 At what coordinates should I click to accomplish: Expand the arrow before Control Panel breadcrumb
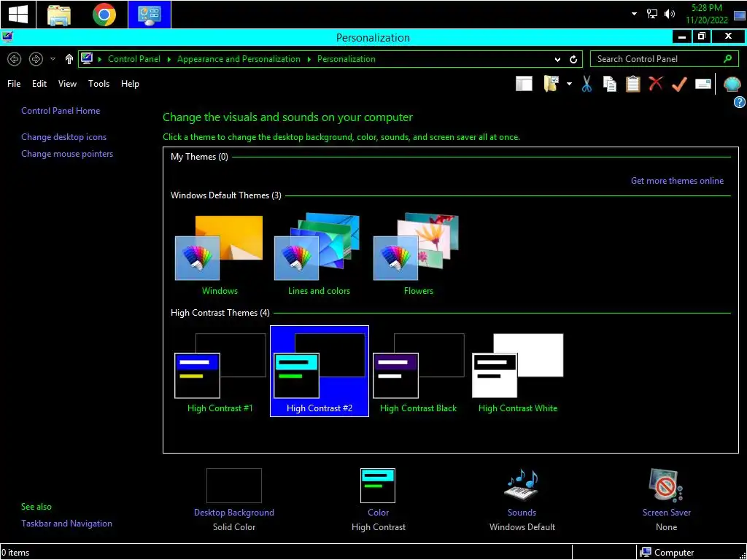(x=99, y=59)
